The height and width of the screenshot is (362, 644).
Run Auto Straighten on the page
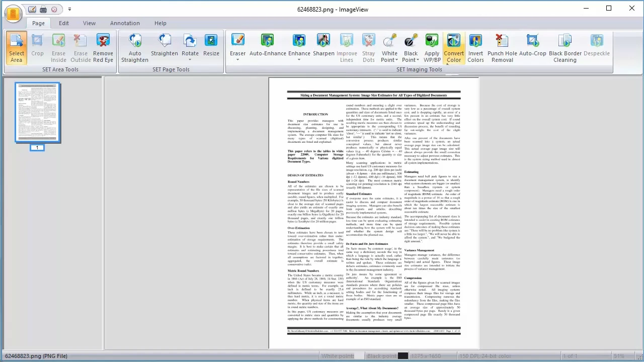click(x=134, y=49)
